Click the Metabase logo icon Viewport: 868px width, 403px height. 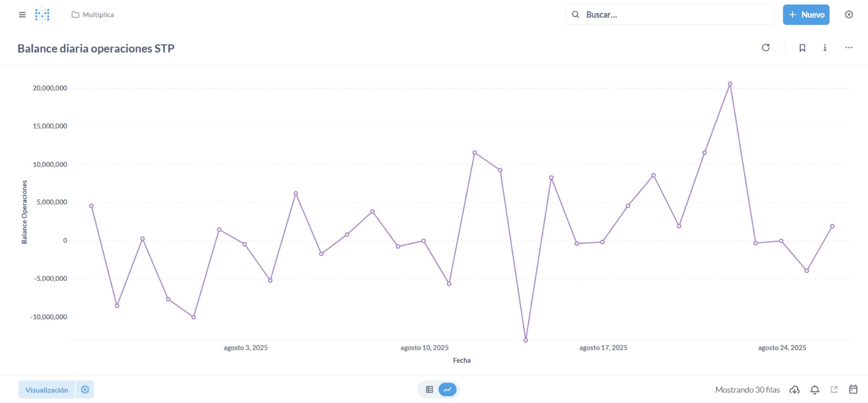(42, 15)
